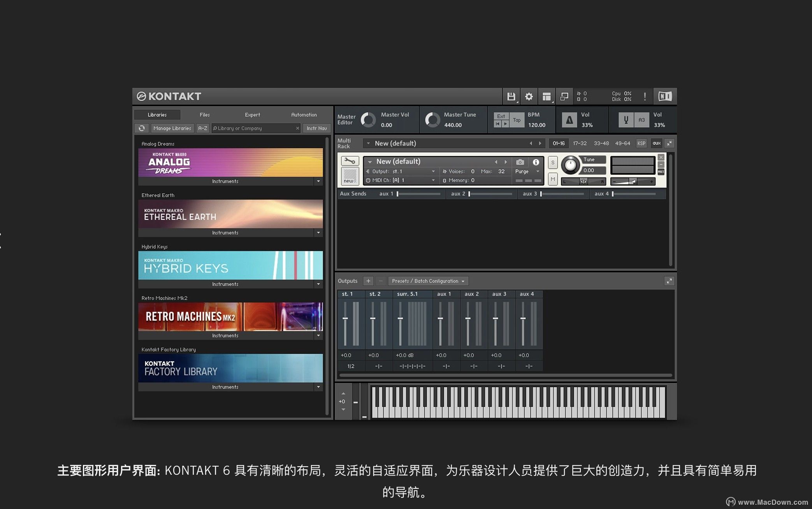The width and height of the screenshot is (812, 509).
Task: Minimize rack view icon next to aux button
Action: pyautogui.click(x=669, y=143)
